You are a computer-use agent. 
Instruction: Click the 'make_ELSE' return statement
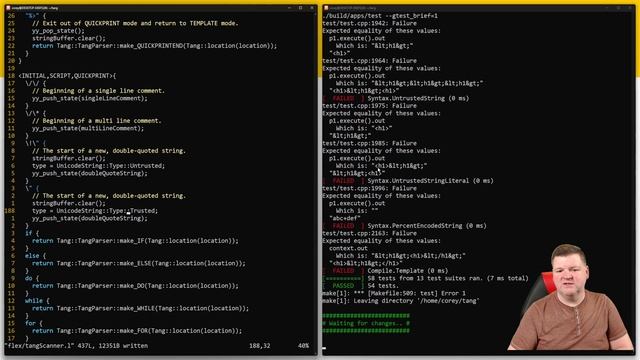(x=139, y=263)
